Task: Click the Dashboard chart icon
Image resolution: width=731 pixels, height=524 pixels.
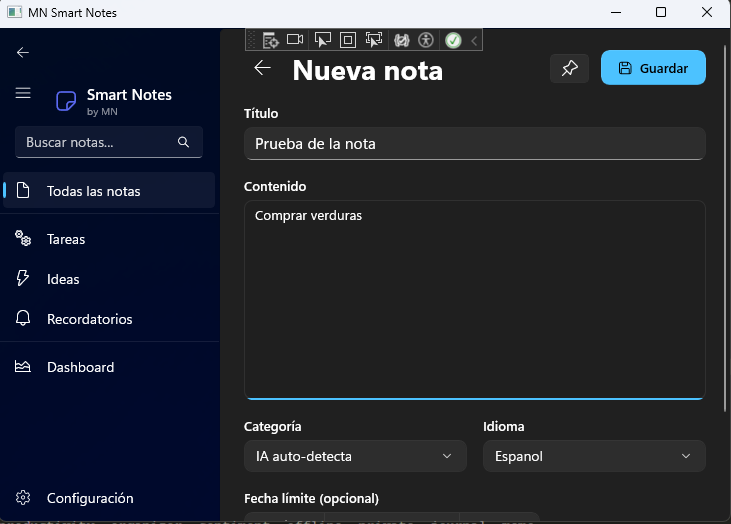Action: click(22, 366)
